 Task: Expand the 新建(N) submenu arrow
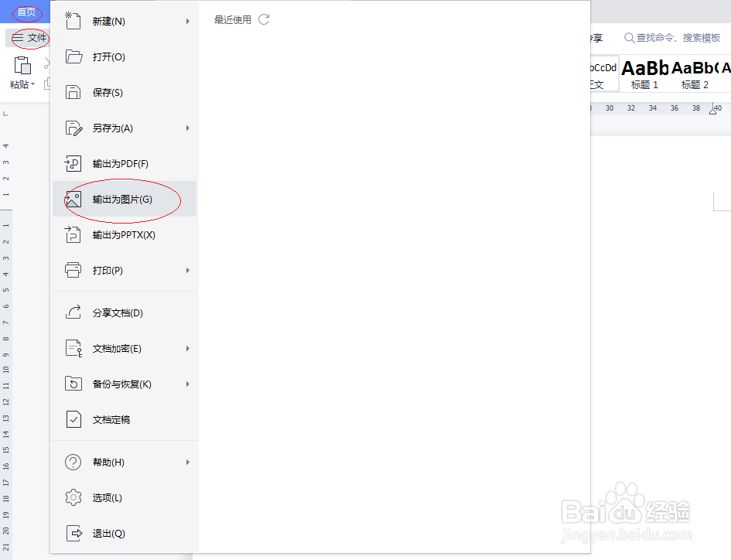[x=188, y=22]
